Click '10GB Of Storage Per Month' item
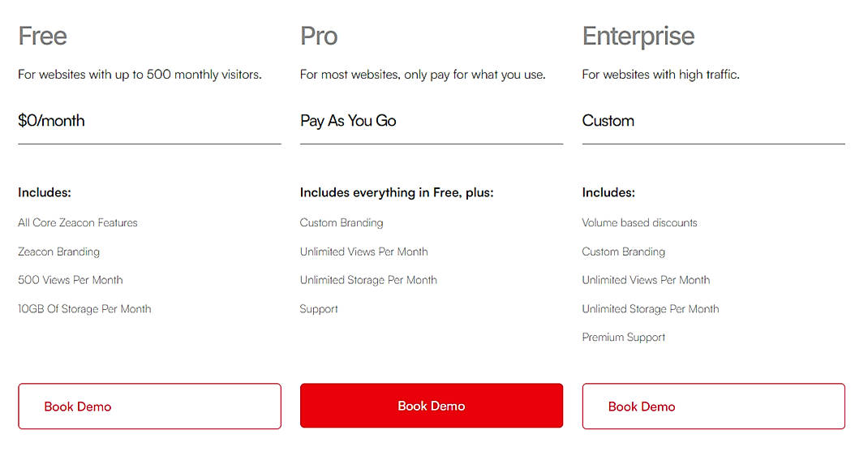868x456 pixels. [x=84, y=309]
